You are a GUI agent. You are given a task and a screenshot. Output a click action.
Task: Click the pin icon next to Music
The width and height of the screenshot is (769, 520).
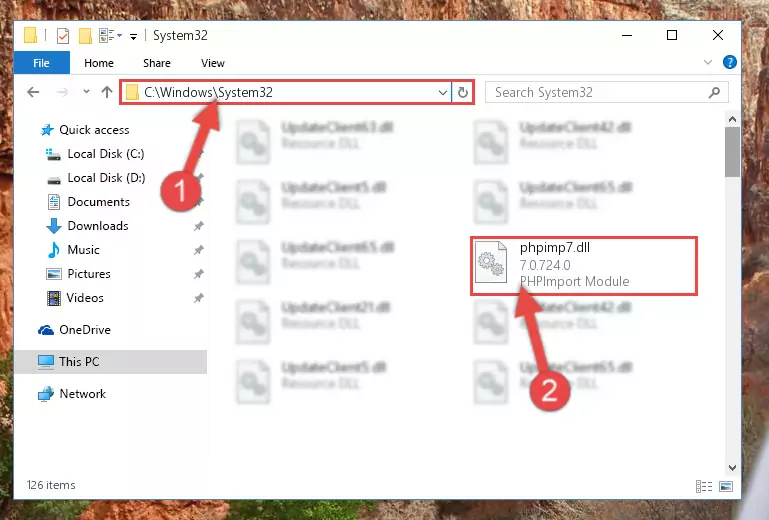tap(198, 250)
